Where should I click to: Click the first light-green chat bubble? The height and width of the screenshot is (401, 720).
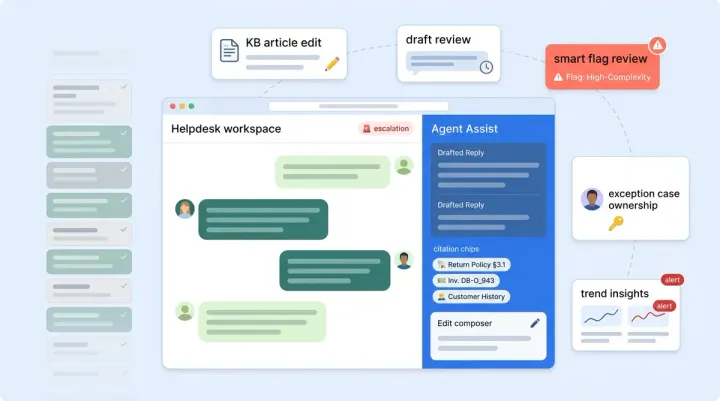pos(332,172)
